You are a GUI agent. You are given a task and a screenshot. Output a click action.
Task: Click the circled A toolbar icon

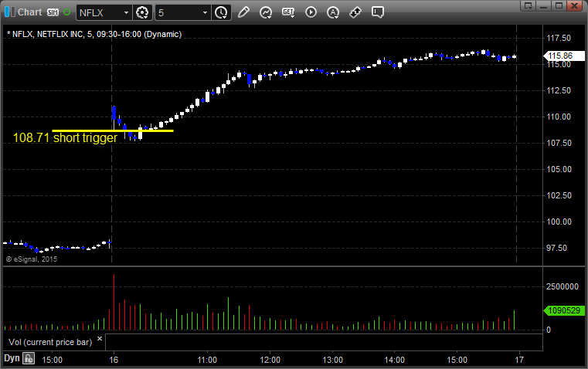pyautogui.click(x=333, y=12)
